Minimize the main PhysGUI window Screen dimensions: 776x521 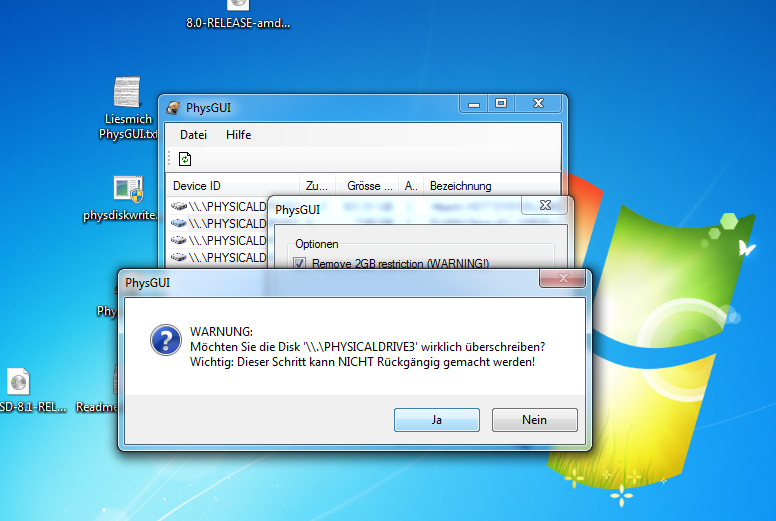[474, 104]
